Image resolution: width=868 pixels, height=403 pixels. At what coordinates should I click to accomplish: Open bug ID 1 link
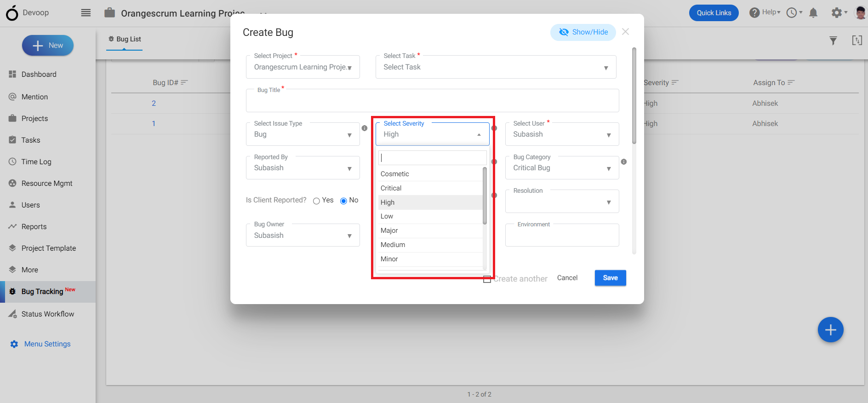click(154, 124)
